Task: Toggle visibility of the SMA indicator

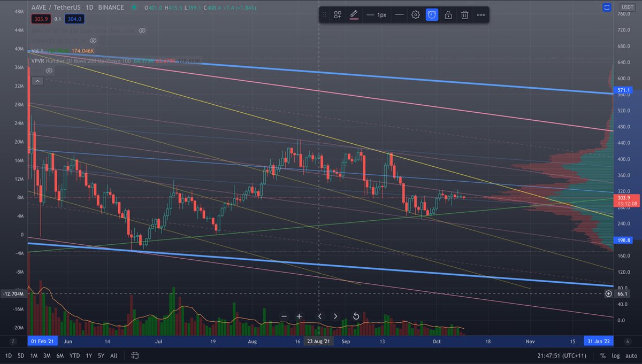Action: [x=142, y=31]
